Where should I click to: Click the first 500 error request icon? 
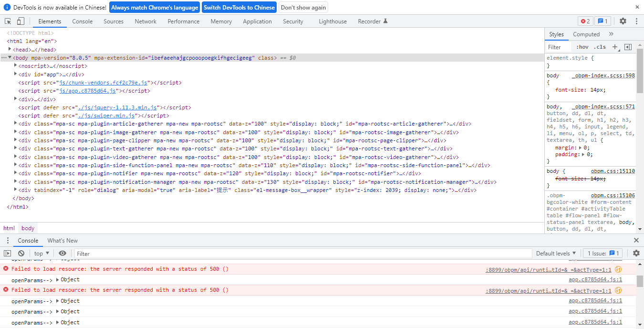coord(618,269)
